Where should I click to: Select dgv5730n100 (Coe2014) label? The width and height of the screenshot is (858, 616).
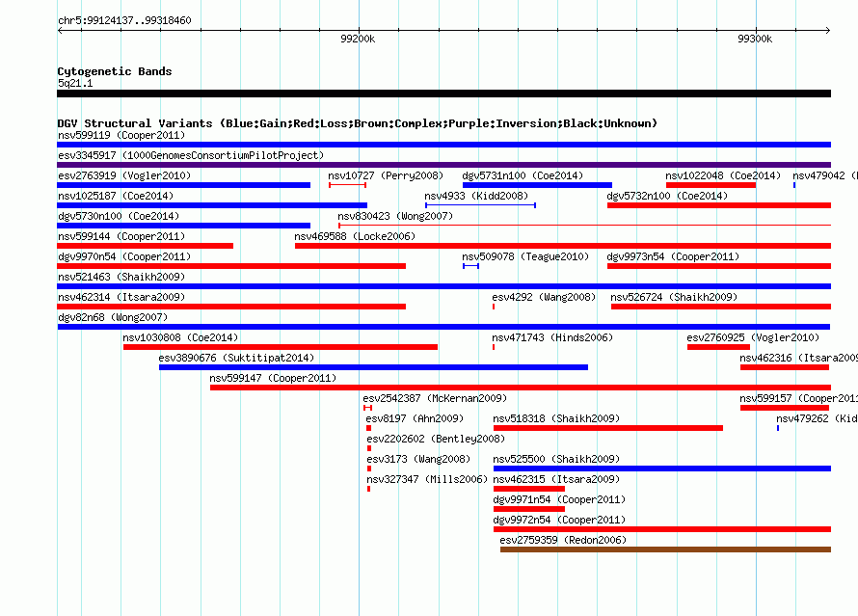119,216
